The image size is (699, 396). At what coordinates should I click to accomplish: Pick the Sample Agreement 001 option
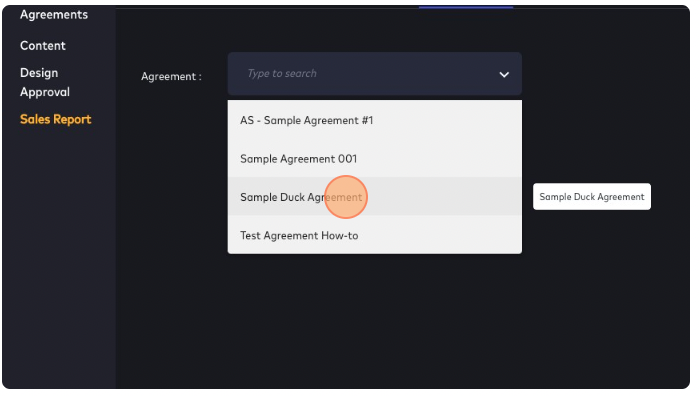click(374, 159)
